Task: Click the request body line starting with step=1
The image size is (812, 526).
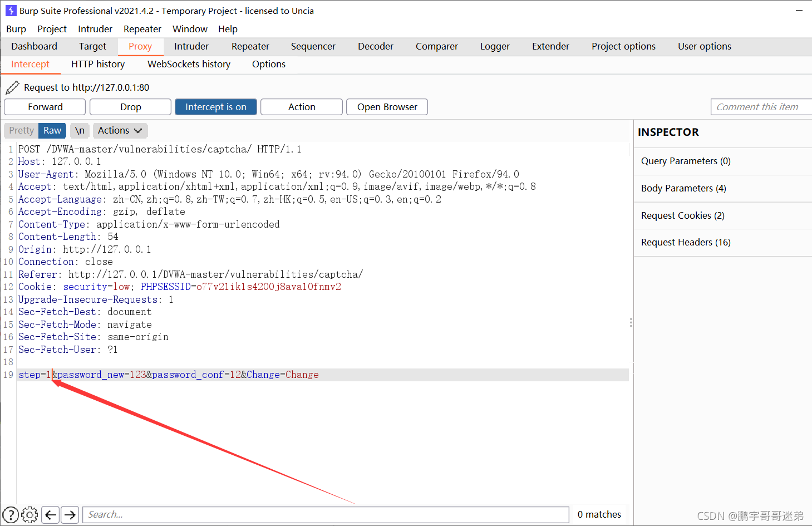Action: [169, 375]
